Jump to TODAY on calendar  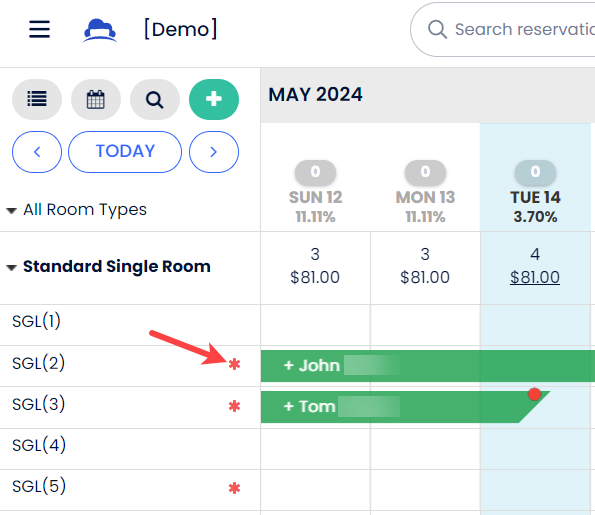tap(125, 152)
